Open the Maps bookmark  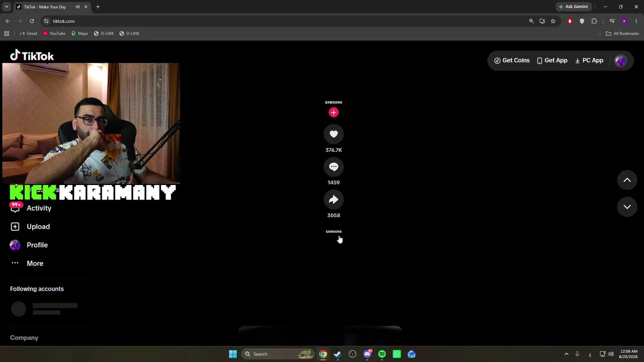(79, 33)
